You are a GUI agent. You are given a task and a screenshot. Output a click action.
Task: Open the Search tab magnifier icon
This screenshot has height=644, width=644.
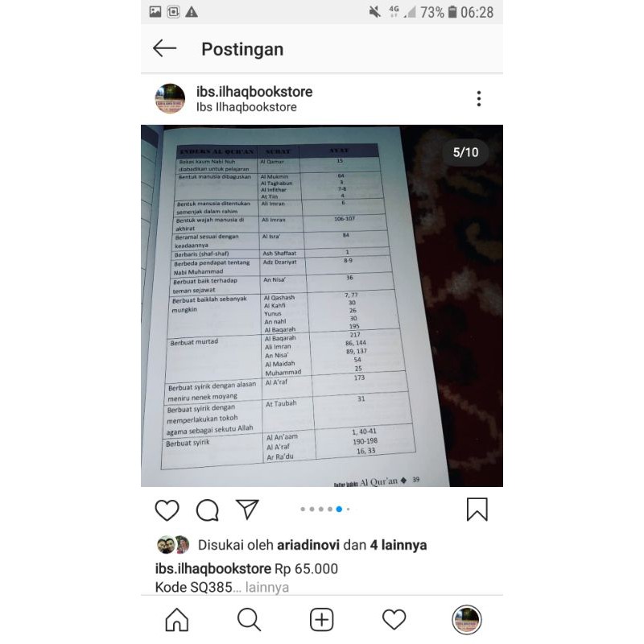[249, 620]
